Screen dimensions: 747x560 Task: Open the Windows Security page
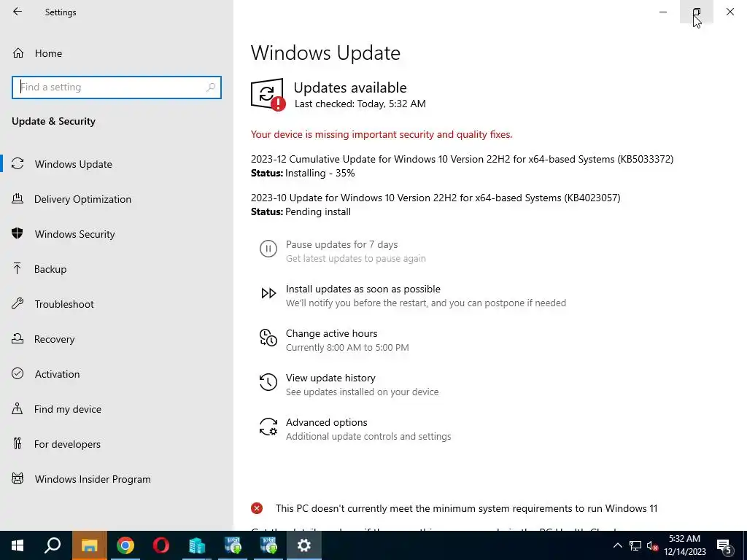[x=75, y=234]
